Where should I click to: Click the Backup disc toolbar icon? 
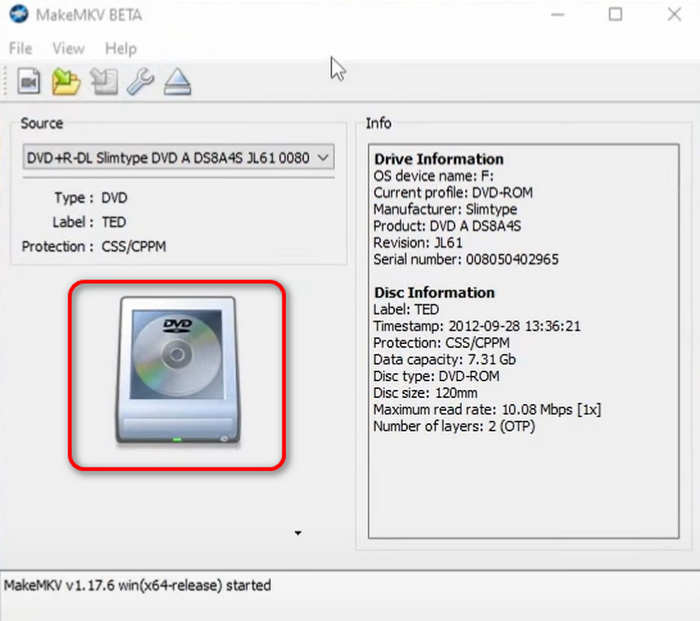point(104,81)
